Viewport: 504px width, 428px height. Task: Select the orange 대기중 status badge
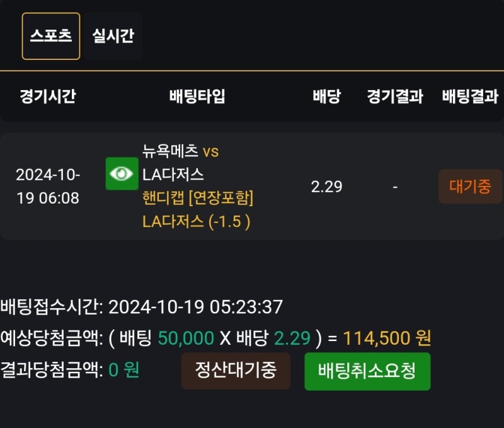click(x=470, y=187)
